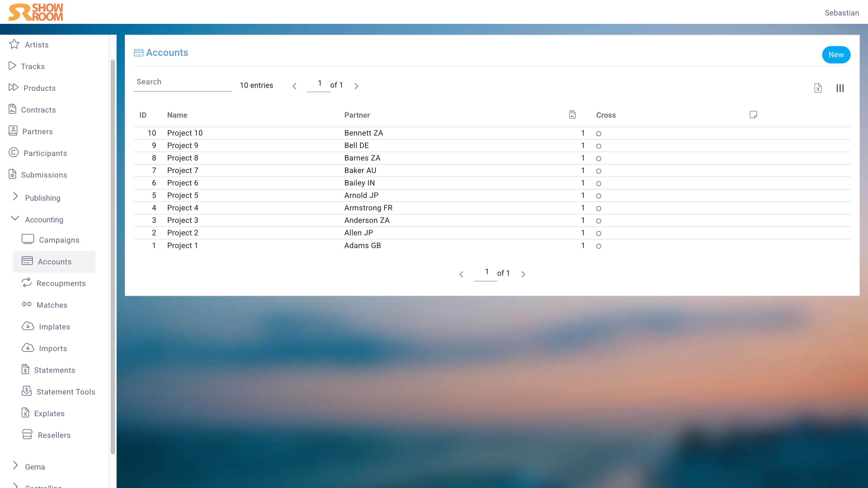Select the Recoupments sidebar item
The width and height of the screenshot is (868, 488).
pyautogui.click(x=61, y=283)
